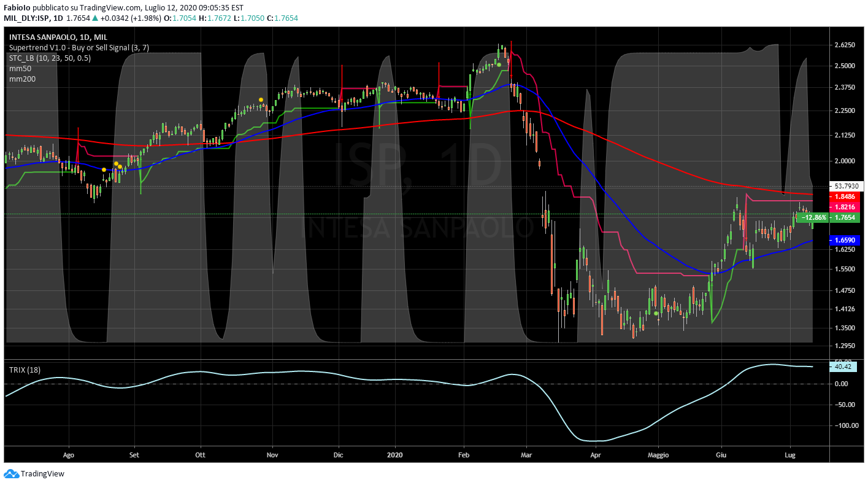Viewport: 868px width, 485px height.
Task: Click the Apr label on the time axis
Action: 594,455
